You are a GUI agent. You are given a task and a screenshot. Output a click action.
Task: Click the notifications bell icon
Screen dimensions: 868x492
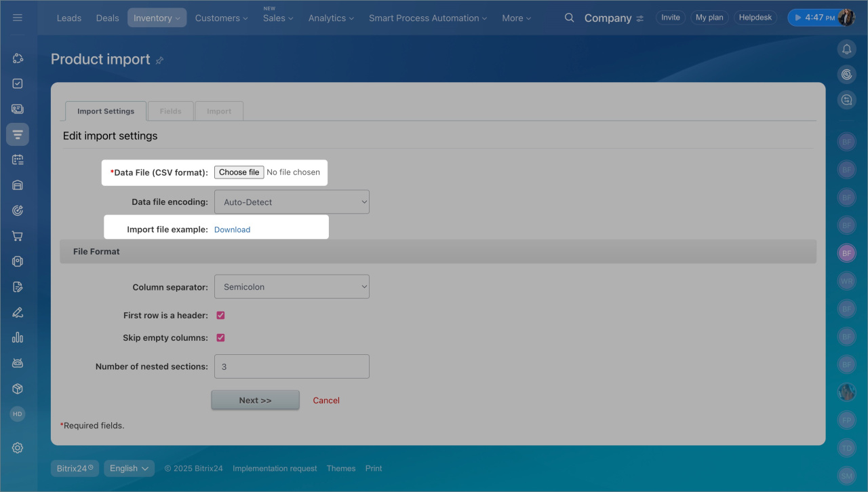pyautogui.click(x=846, y=49)
